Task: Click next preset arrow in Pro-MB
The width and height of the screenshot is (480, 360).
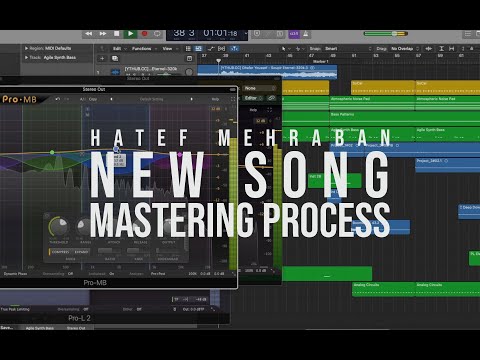Action: 191,99
